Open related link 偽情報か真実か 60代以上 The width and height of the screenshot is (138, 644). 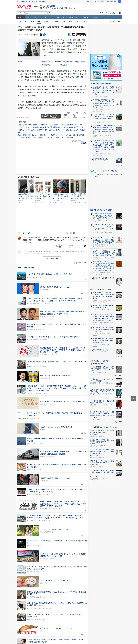click(64, 63)
